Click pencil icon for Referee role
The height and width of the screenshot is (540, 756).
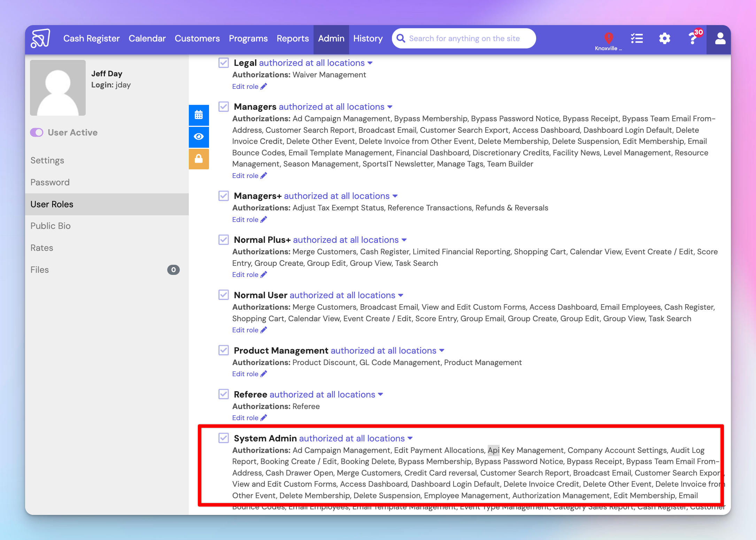click(264, 418)
